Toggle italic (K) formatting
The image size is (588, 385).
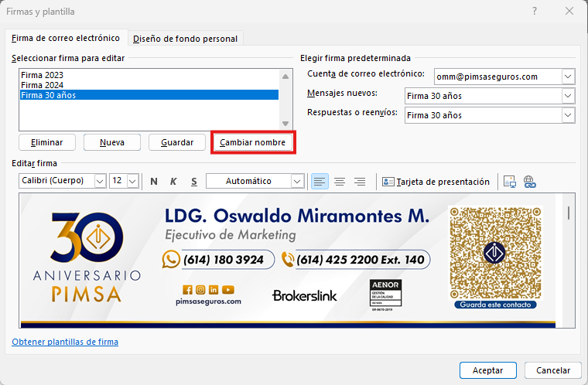pos(173,182)
